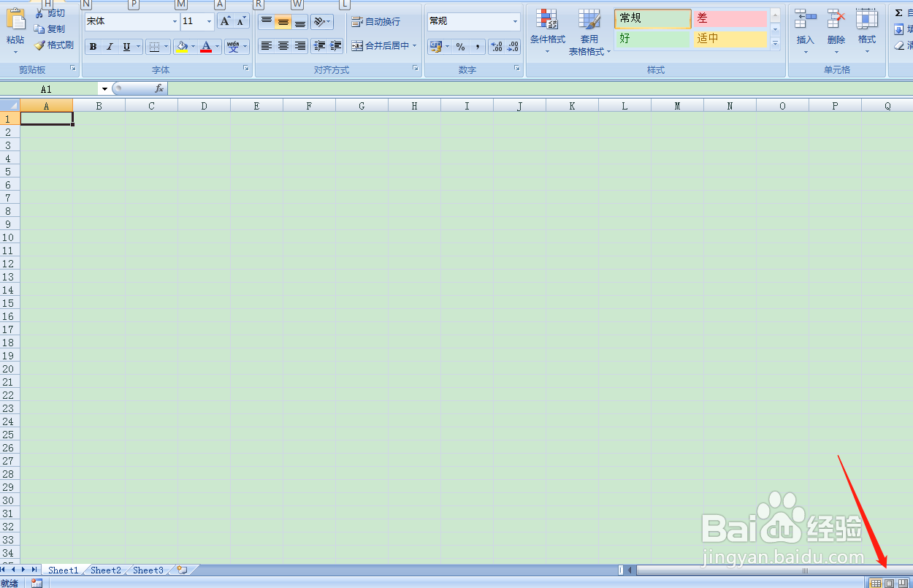Open the cell Format (格式) menu

pos(867,31)
